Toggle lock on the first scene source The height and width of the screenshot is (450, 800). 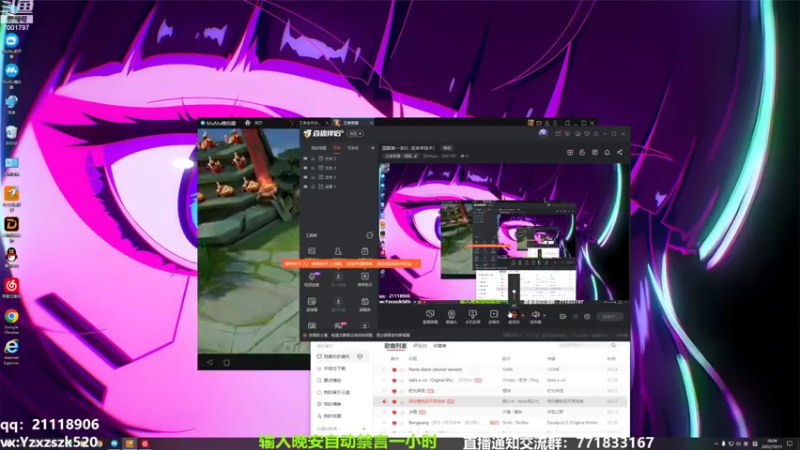pos(313,159)
